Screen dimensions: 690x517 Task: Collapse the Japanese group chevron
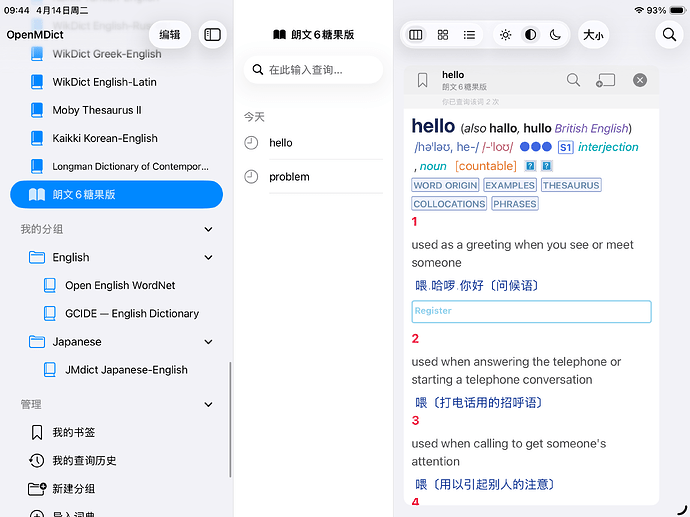tap(209, 342)
